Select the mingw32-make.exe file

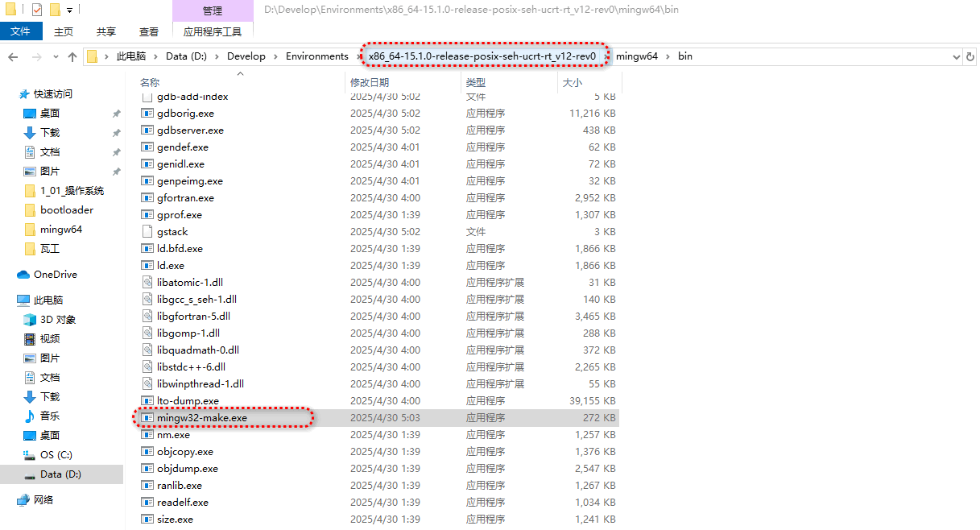[x=202, y=418]
